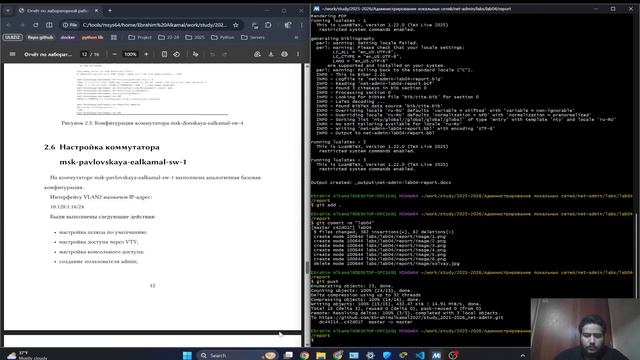Click the PDF undo annotation arrow
The image size is (640, 360).
pyautogui.click(x=212, y=54)
